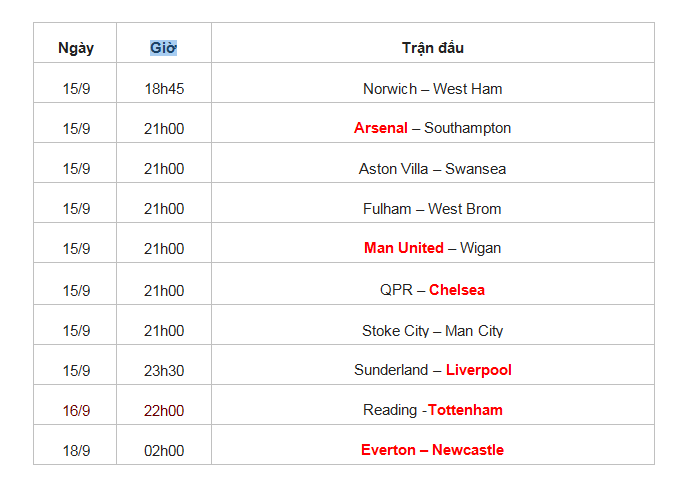Image resolution: width=688 pixels, height=492 pixels.
Task: Click the highlighted Giờ column header
Action: pyautogui.click(x=164, y=48)
